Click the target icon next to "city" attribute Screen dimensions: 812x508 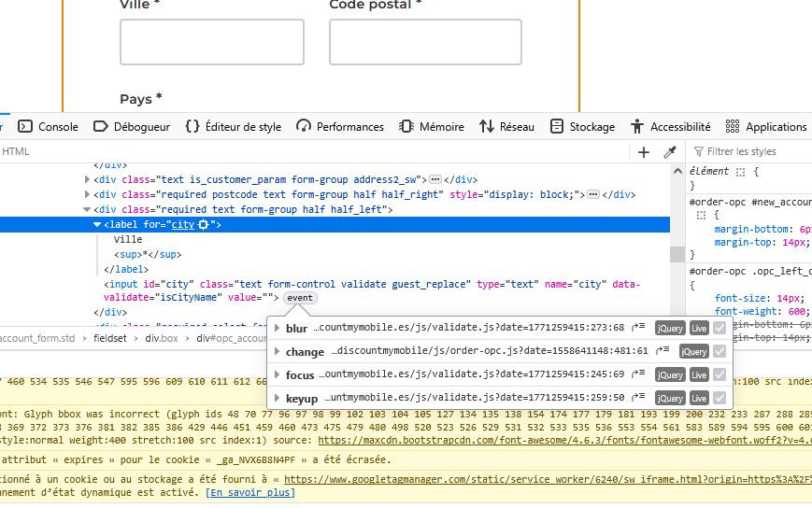click(x=204, y=225)
